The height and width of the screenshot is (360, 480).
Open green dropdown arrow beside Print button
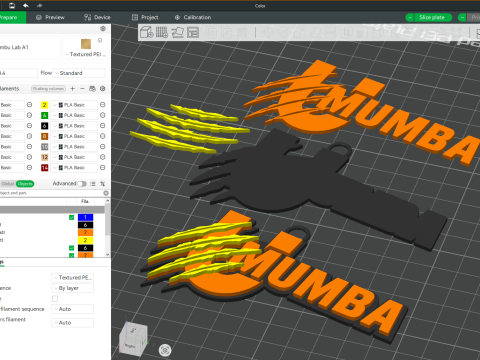pyautogui.click(x=462, y=17)
